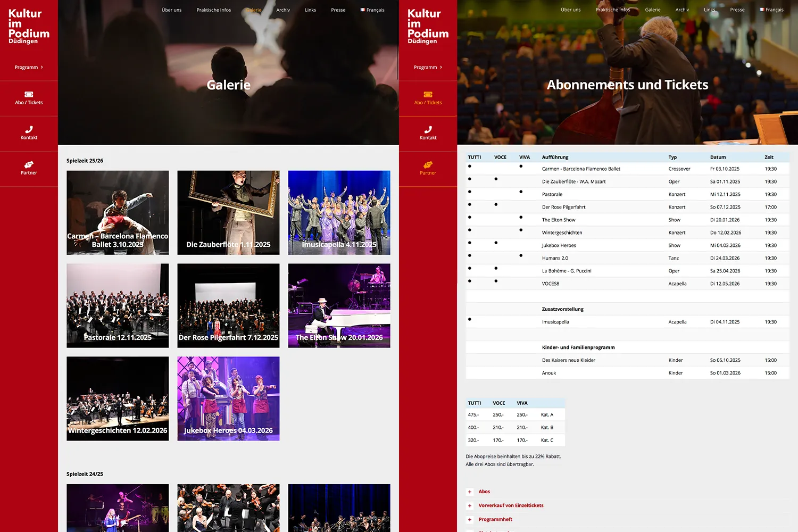Open Praktische Infos menu on the Galerie page
The image size is (798, 532).
tap(213, 10)
